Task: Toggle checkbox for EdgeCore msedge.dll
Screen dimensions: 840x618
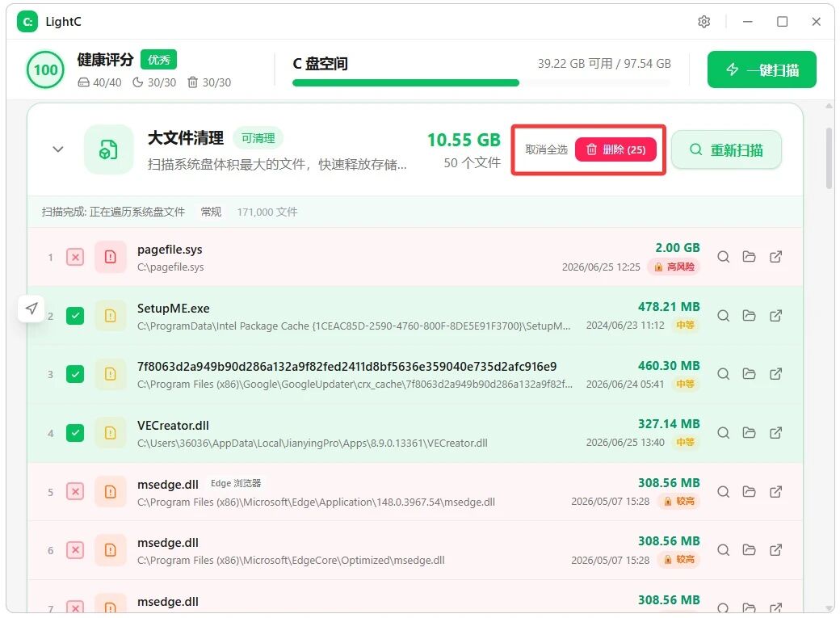Action: point(75,550)
